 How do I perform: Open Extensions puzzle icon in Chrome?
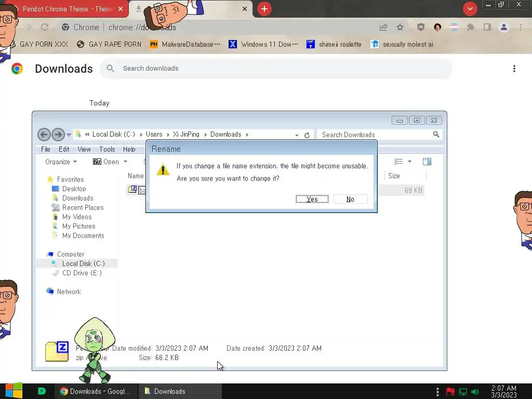coord(470,27)
